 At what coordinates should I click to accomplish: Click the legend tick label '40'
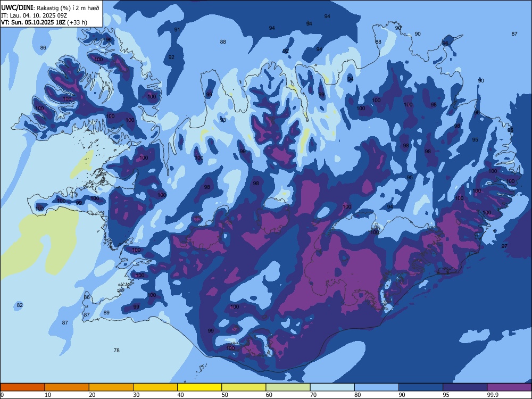[180, 395]
